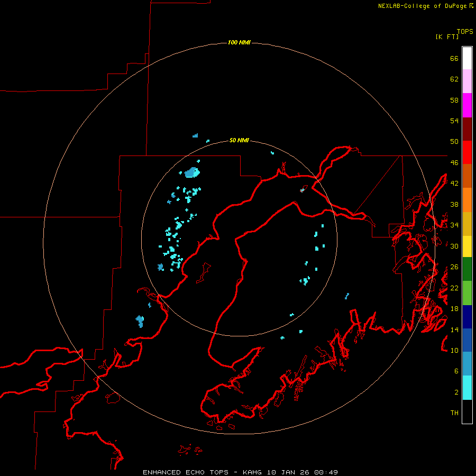
Task: Click legend value 62
Action: 454,79
